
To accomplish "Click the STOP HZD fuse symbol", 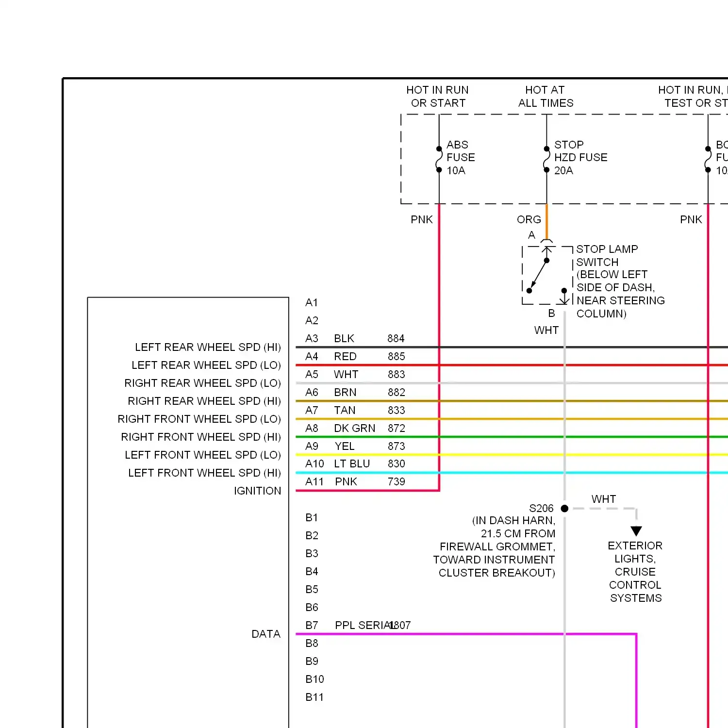I will click(x=546, y=159).
